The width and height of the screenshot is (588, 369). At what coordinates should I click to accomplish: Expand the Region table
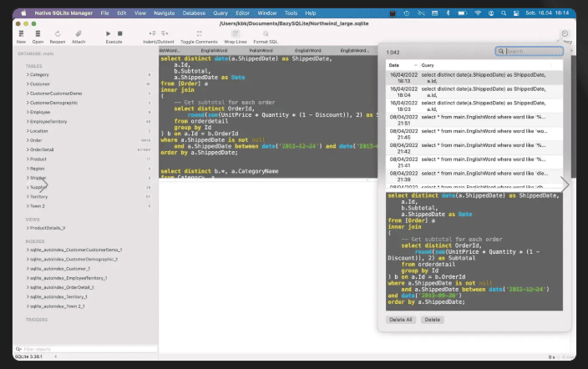coord(28,169)
